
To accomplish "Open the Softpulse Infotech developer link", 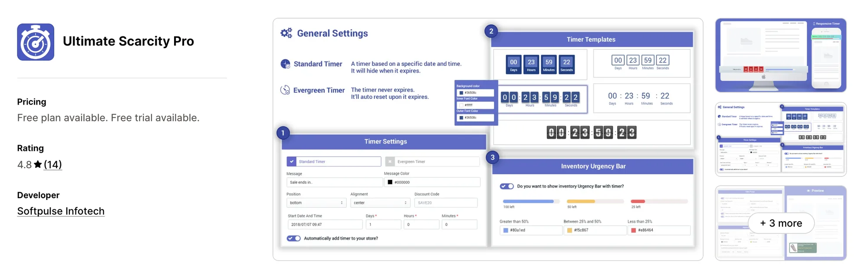I will pos(61,211).
